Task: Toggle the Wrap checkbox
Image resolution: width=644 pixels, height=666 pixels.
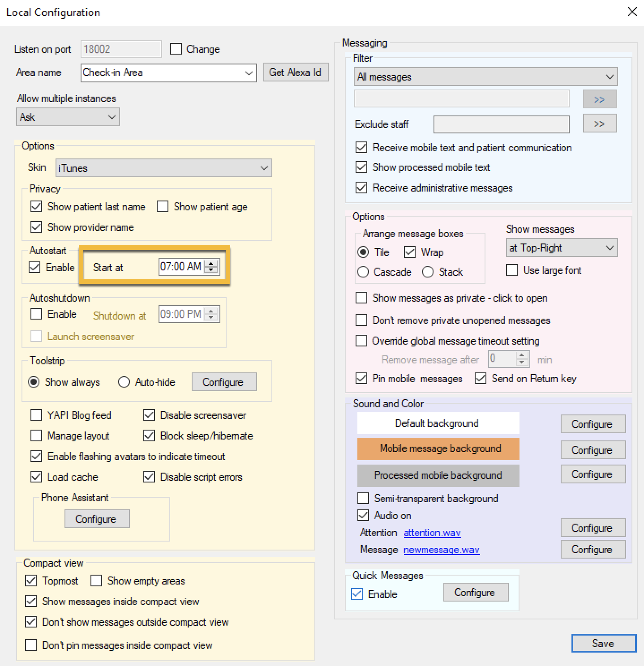Action: [410, 252]
